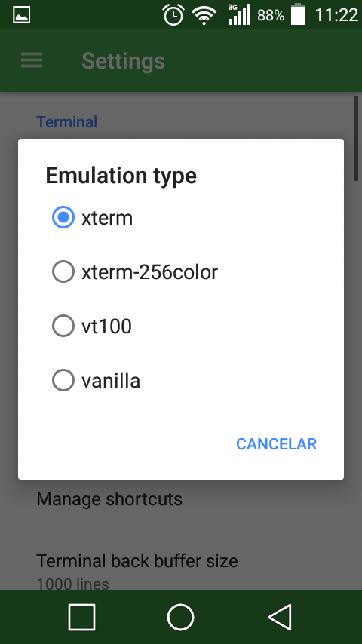This screenshot has width=362, height=644.
Task: Tap the Wi-Fi status icon
Action: coord(204,16)
